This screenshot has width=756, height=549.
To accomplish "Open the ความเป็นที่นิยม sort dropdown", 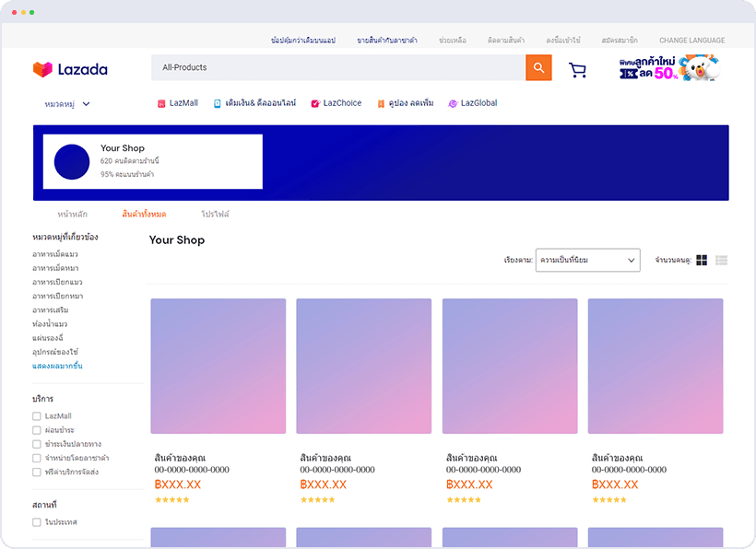I will (587, 260).
